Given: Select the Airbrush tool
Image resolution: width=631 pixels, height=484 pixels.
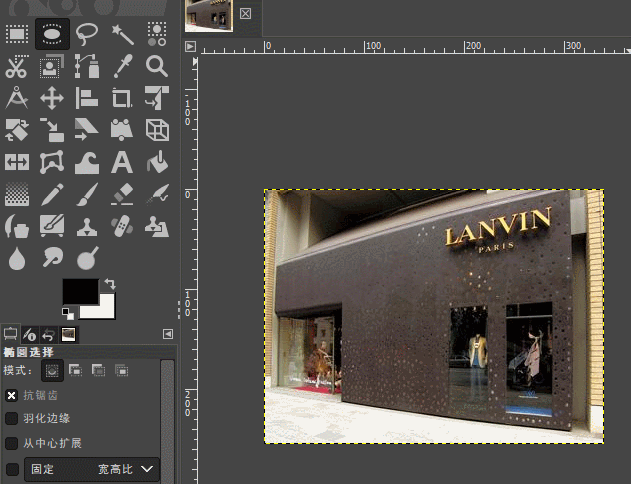Looking at the screenshot, I should [x=157, y=194].
